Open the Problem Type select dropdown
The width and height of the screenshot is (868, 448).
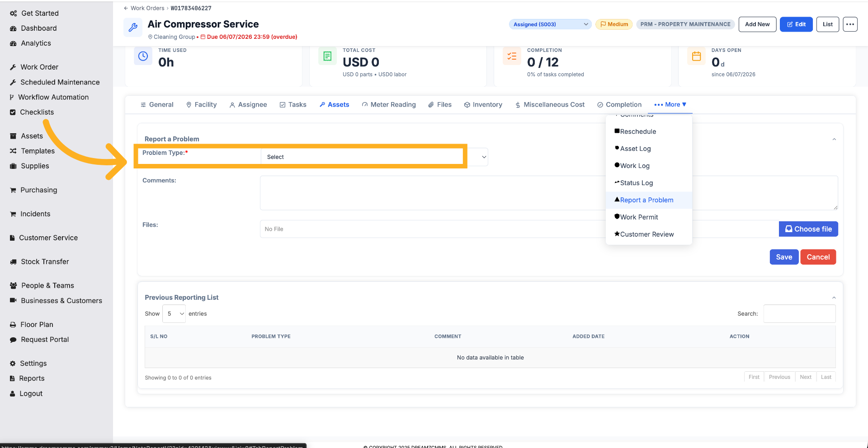point(374,157)
